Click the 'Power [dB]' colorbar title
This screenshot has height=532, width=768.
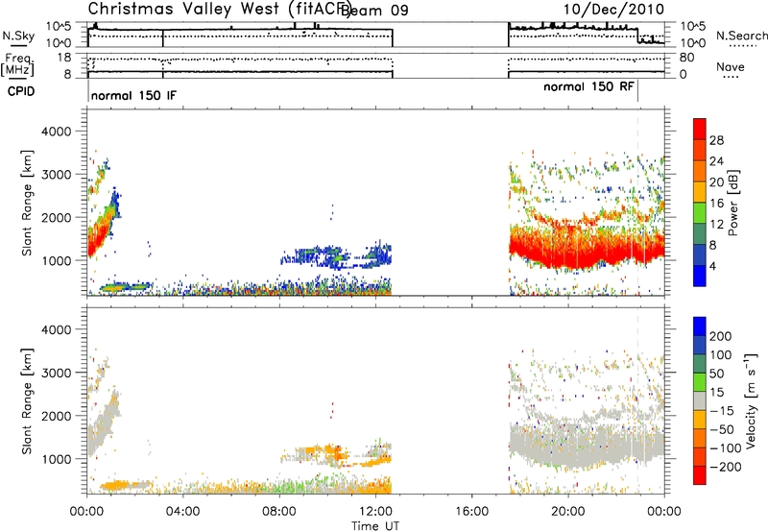[732, 203]
